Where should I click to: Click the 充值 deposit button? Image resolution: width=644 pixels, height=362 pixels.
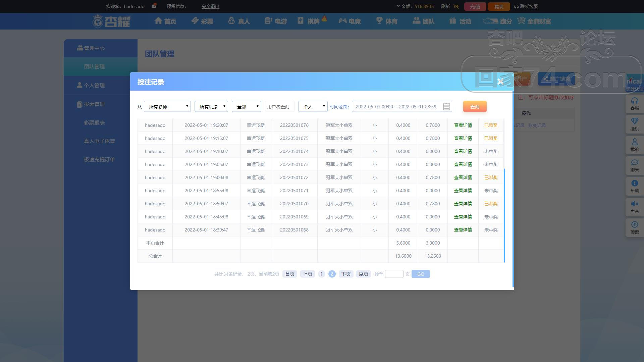(x=475, y=6)
